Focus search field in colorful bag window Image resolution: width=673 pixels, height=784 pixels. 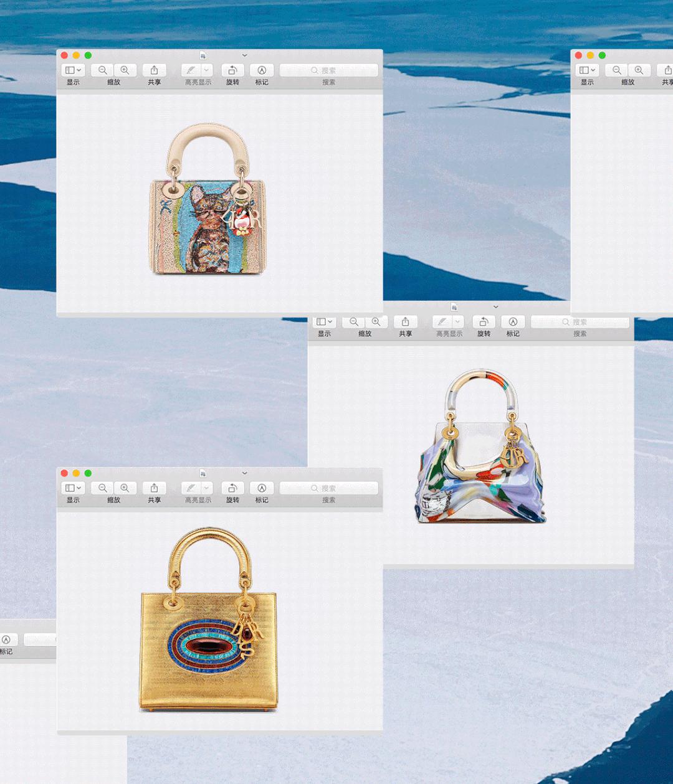point(580,322)
